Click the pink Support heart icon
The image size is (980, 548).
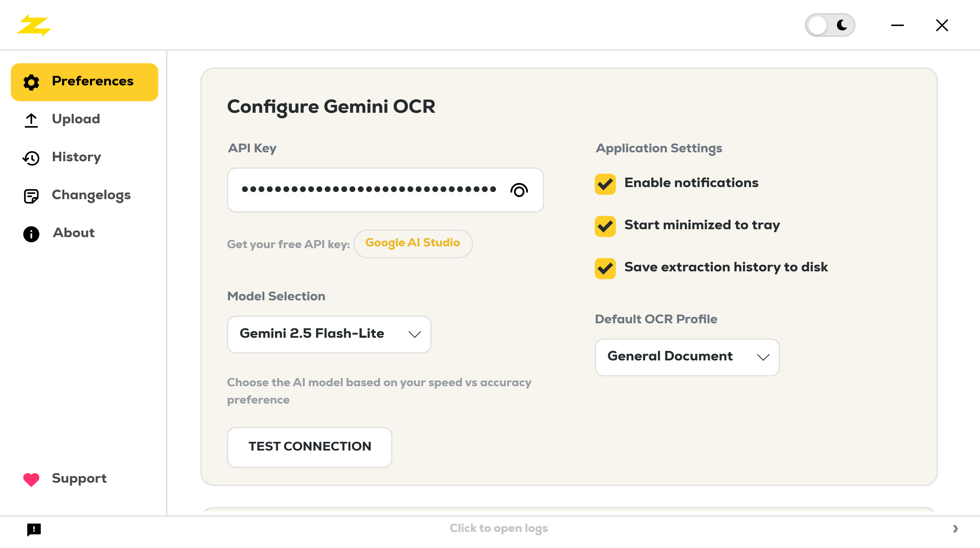coord(31,479)
